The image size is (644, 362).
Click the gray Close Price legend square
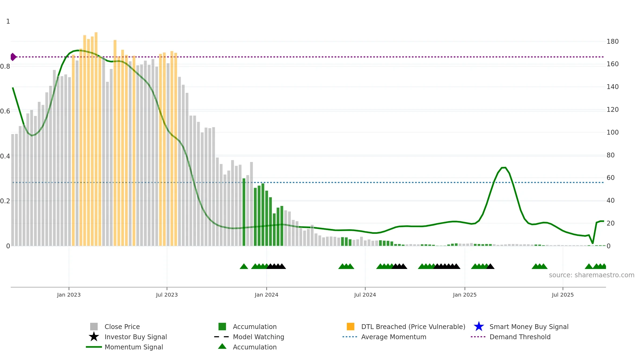click(x=94, y=326)
